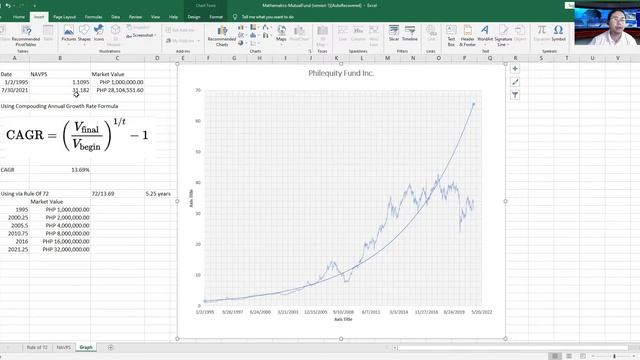Insert a Symbol (omega icon)
The width and height of the screenshot is (640, 360).
(x=558, y=33)
